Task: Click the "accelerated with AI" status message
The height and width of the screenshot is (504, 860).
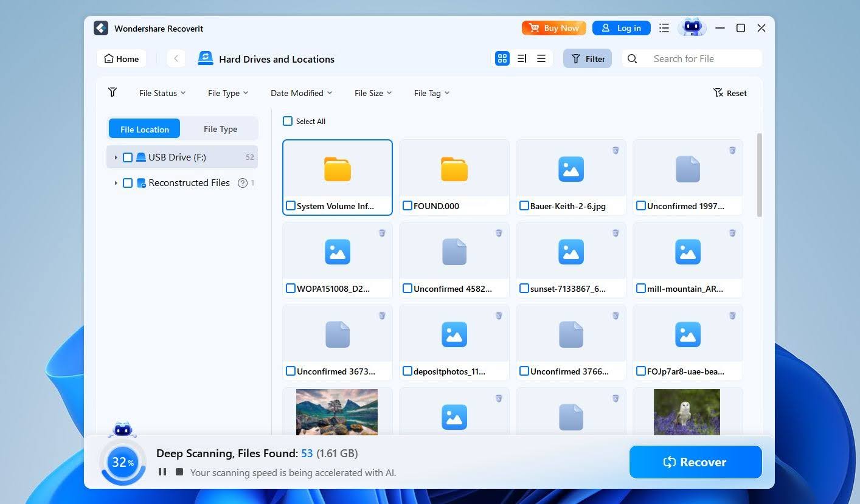Action: [x=293, y=472]
